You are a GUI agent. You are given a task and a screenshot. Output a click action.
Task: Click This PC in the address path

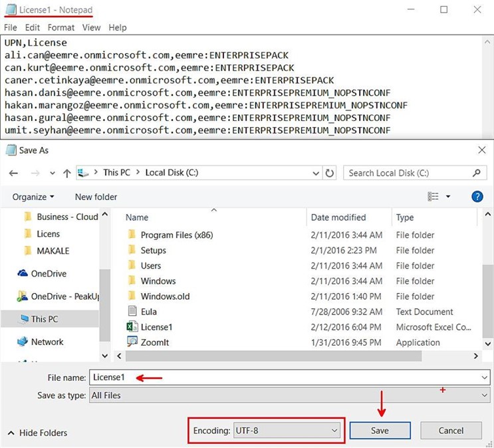[116, 173]
